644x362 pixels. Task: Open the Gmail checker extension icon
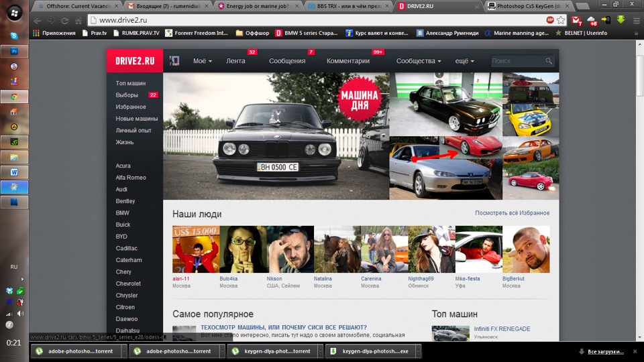(577, 20)
